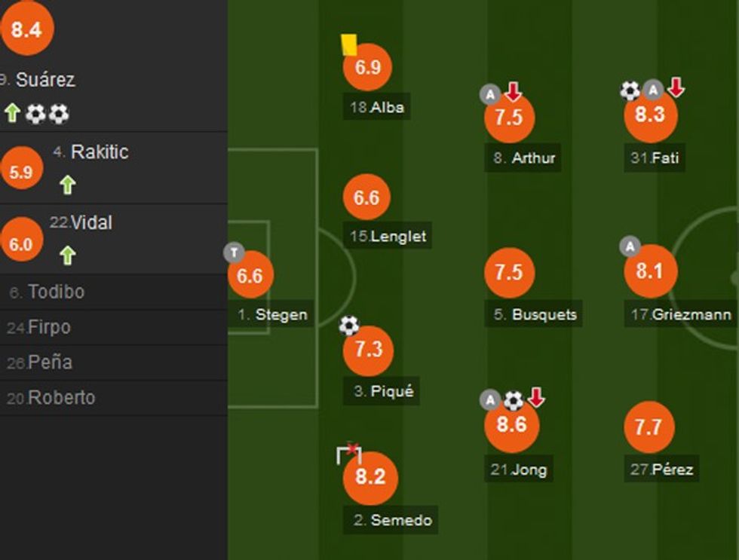Click the green sub-in arrow under Rakitic
Image resolution: width=739 pixels, height=560 pixels.
click(68, 185)
